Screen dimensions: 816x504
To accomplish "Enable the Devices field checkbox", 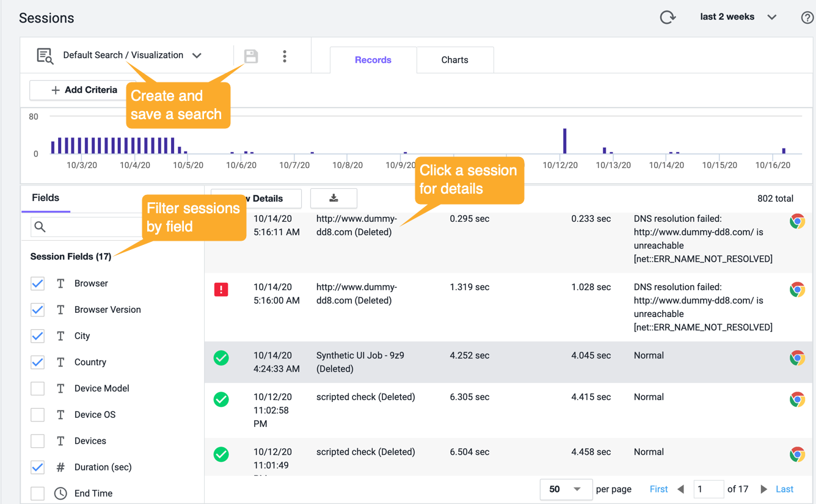I will tap(38, 441).
